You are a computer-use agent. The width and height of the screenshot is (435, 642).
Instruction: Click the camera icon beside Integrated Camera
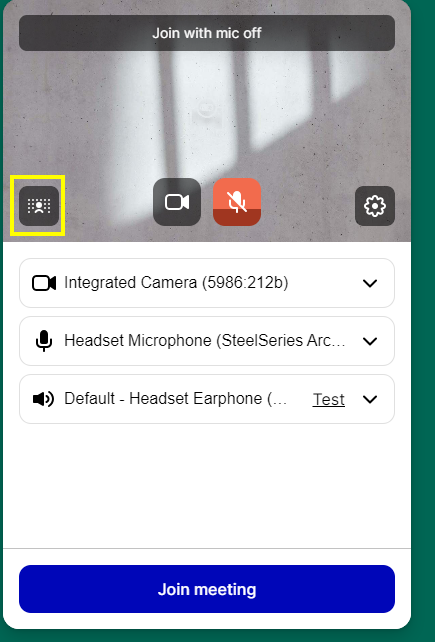(44, 283)
